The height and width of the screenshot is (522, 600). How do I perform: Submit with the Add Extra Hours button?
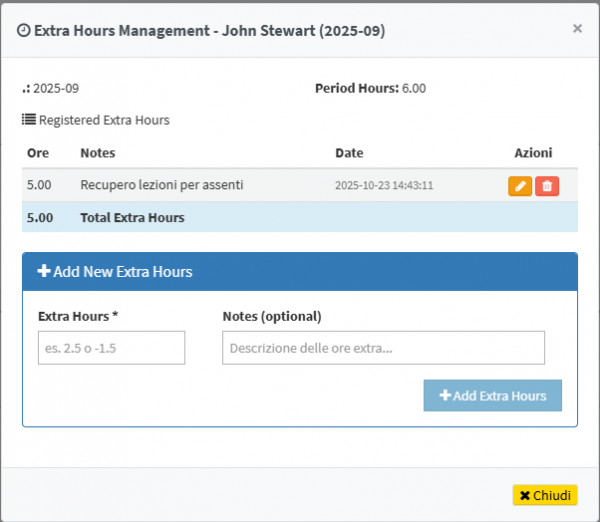(492, 396)
